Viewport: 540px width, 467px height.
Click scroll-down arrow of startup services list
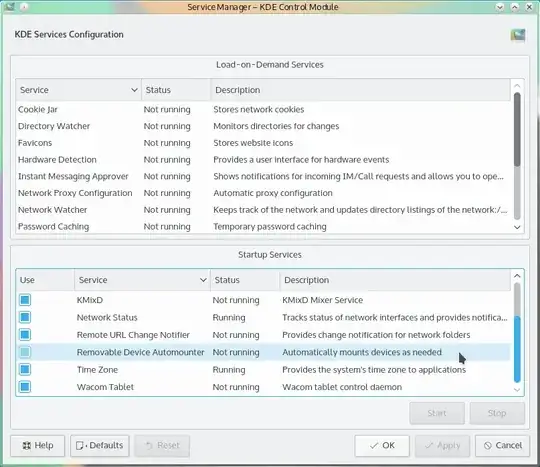point(517,390)
